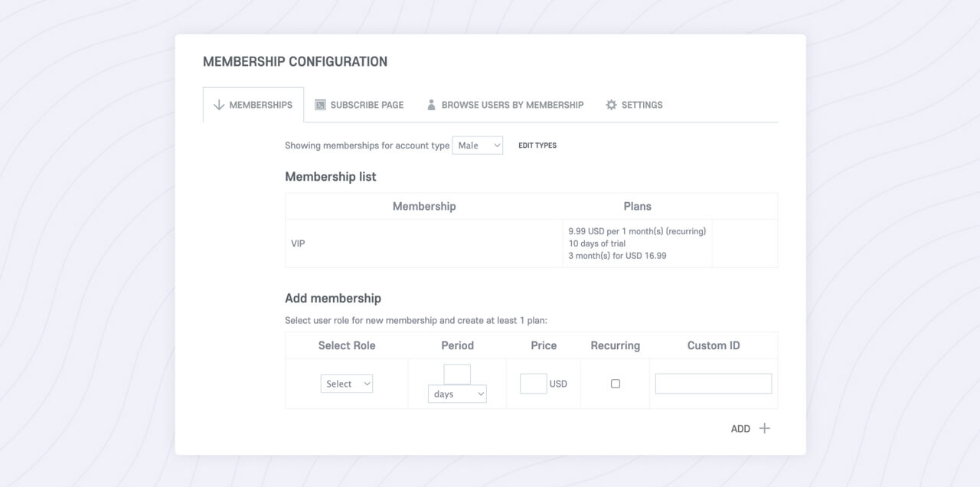Focus the Period number input box
The image size is (980, 487).
pyautogui.click(x=457, y=374)
